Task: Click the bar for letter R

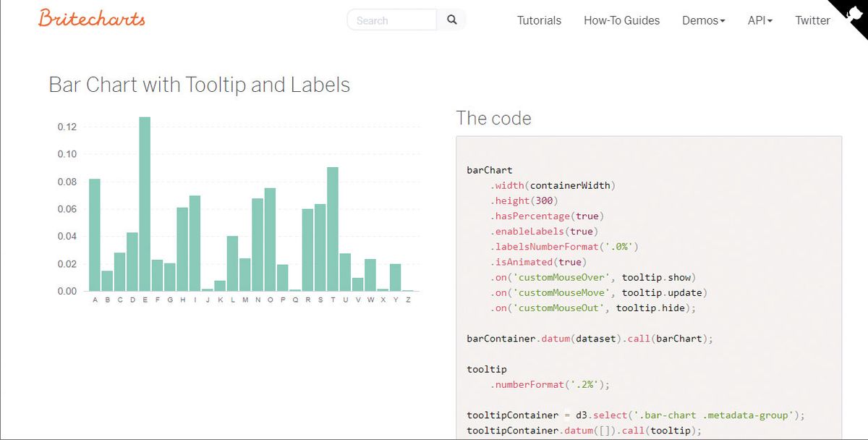Action: pyautogui.click(x=307, y=250)
